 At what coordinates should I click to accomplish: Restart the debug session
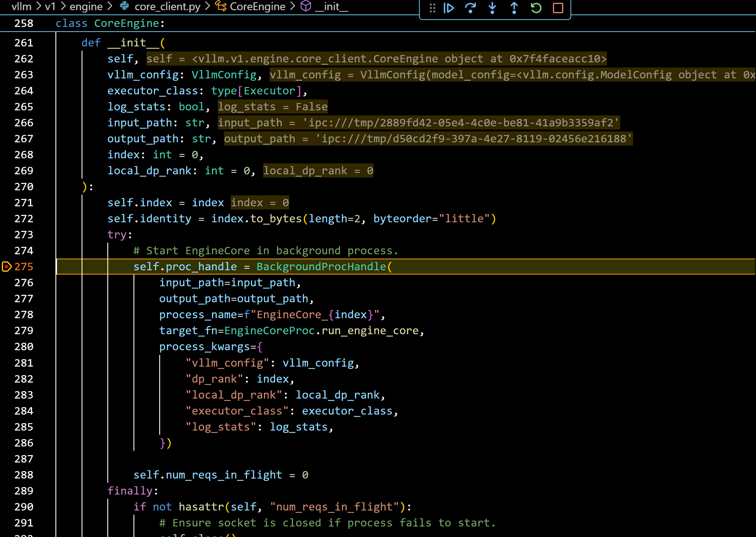click(536, 8)
